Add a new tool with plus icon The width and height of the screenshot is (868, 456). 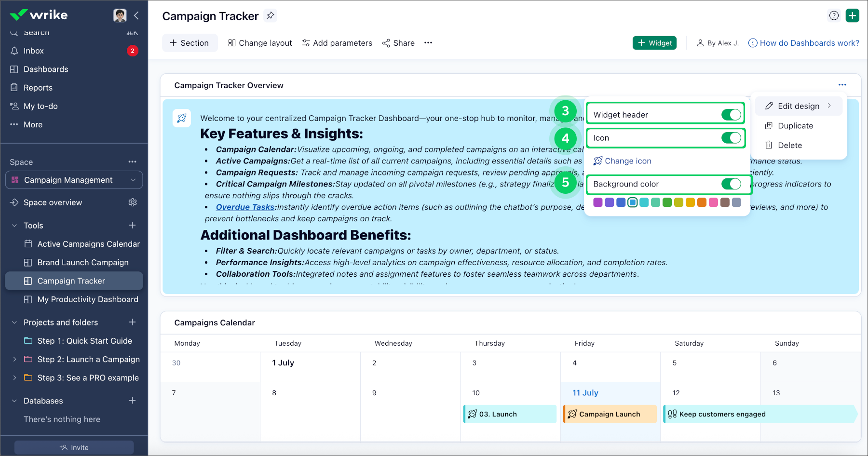pos(132,225)
